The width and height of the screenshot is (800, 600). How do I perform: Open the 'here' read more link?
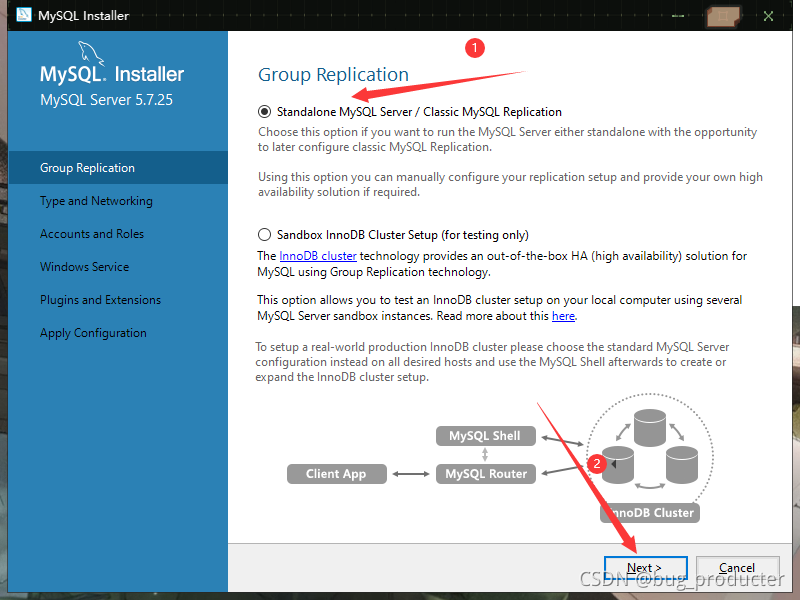[563, 316]
